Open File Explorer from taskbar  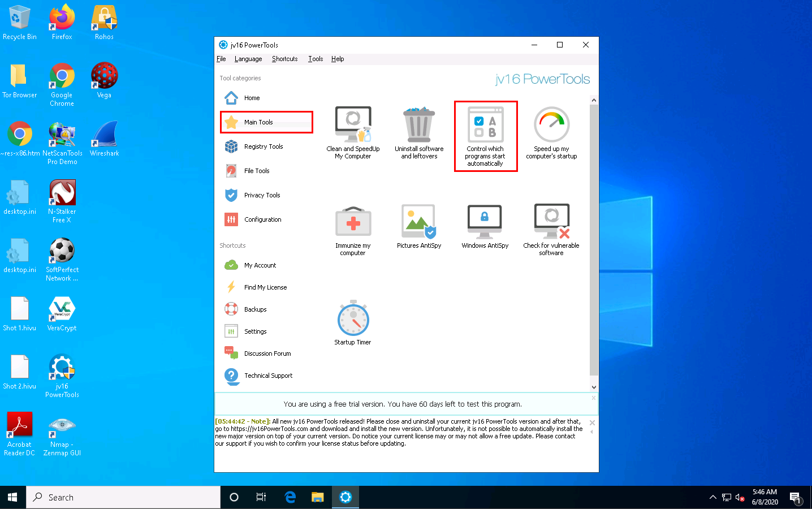[x=318, y=497]
